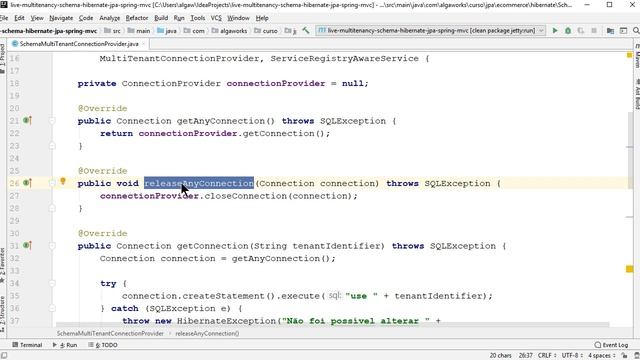Open the TODO tool window
The width and height of the screenshot is (640, 360).
click(x=103, y=345)
